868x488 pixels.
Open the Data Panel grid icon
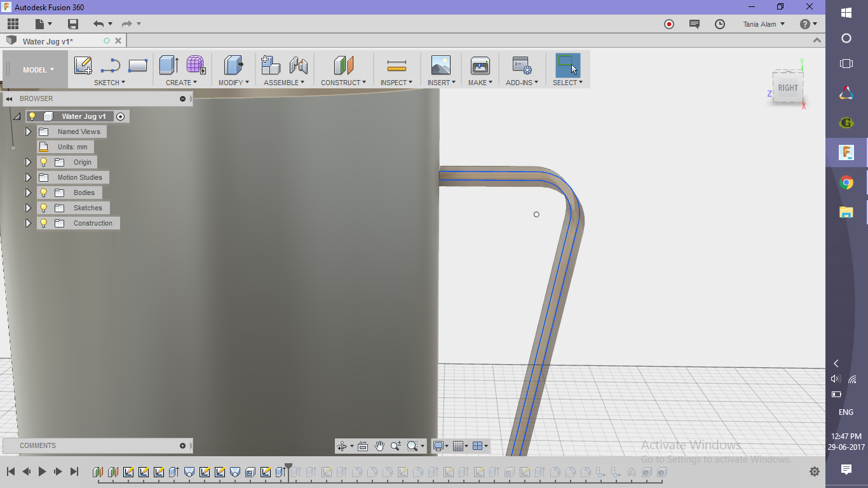13,24
